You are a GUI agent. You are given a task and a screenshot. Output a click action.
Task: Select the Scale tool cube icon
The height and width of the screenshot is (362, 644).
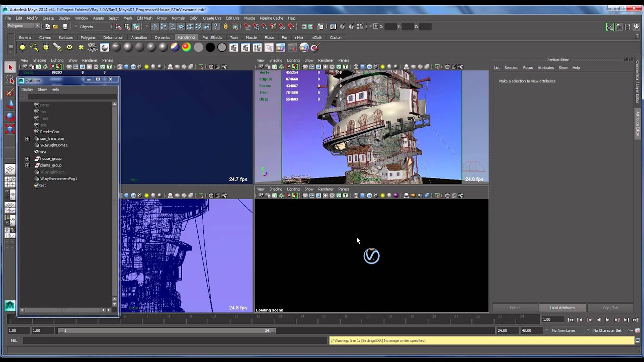click(10, 129)
